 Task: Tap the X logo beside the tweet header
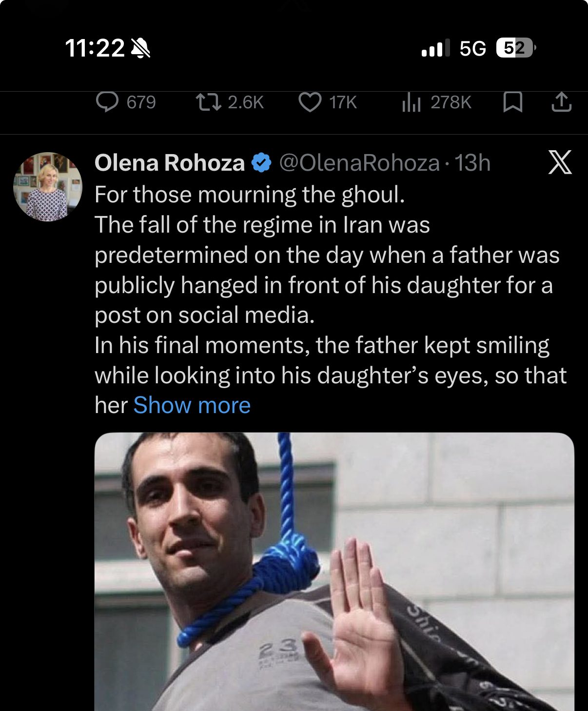(x=560, y=162)
